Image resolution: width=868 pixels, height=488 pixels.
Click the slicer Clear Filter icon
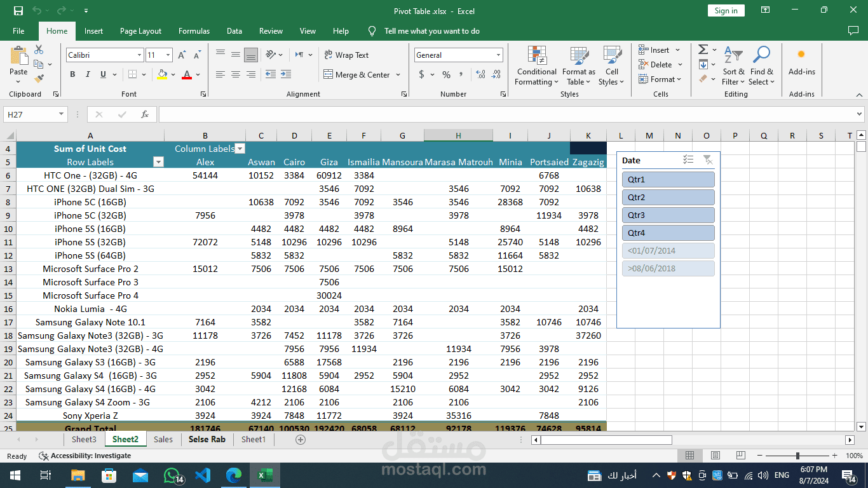[x=708, y=160]
